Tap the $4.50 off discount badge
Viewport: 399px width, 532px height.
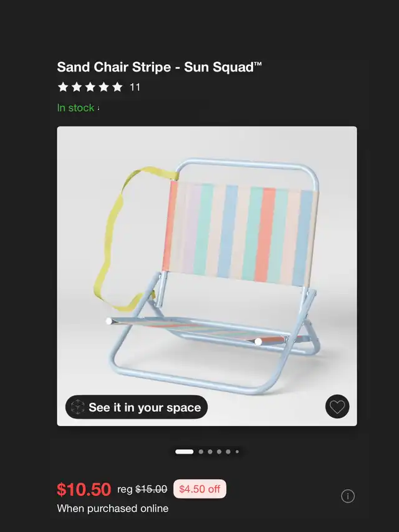tap(199, 489)
